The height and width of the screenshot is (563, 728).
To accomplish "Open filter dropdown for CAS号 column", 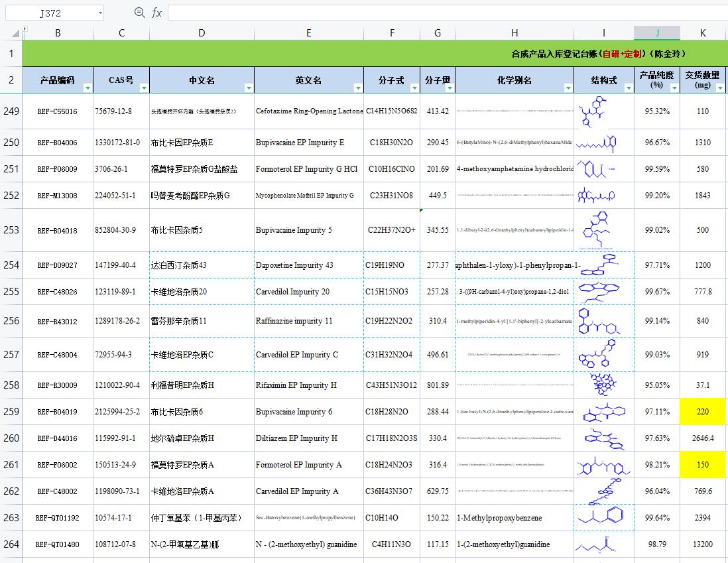I will (x=144, y=88).
